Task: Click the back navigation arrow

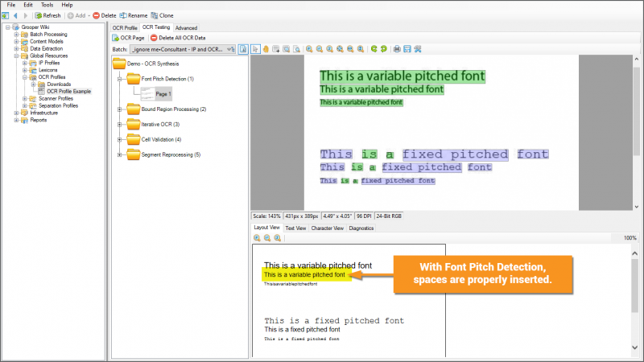Action: (15, 15)
